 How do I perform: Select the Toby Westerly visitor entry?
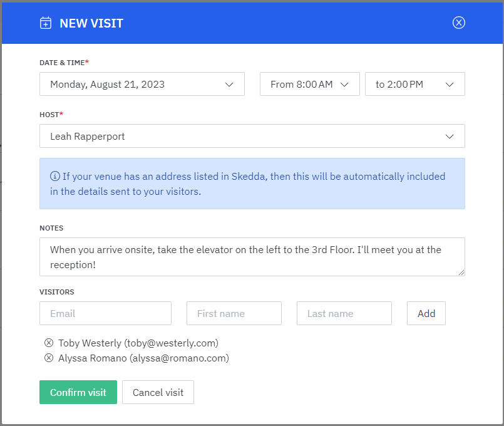point(139,343)
